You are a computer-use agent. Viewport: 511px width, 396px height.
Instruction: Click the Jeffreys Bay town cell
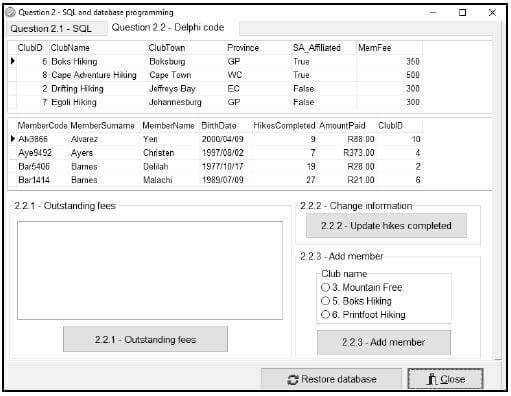(x=186, y=89)
